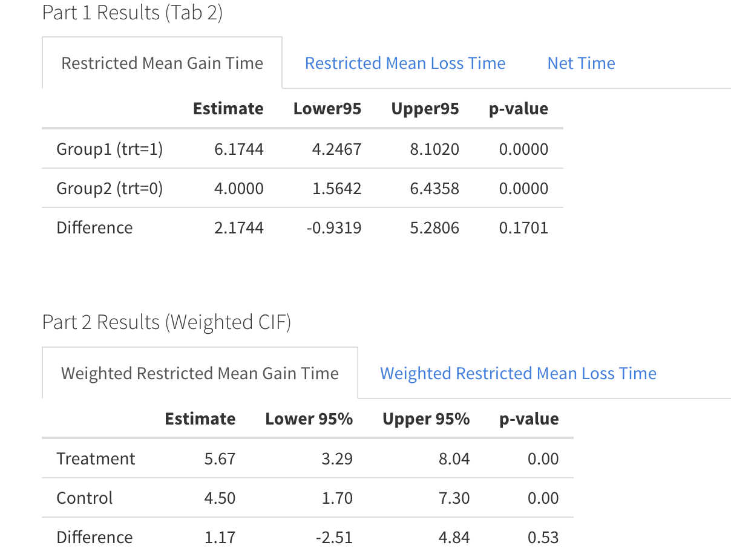Click the 1.17 difference estimate value
Viewport: 731px width, 560px height.
220,538
